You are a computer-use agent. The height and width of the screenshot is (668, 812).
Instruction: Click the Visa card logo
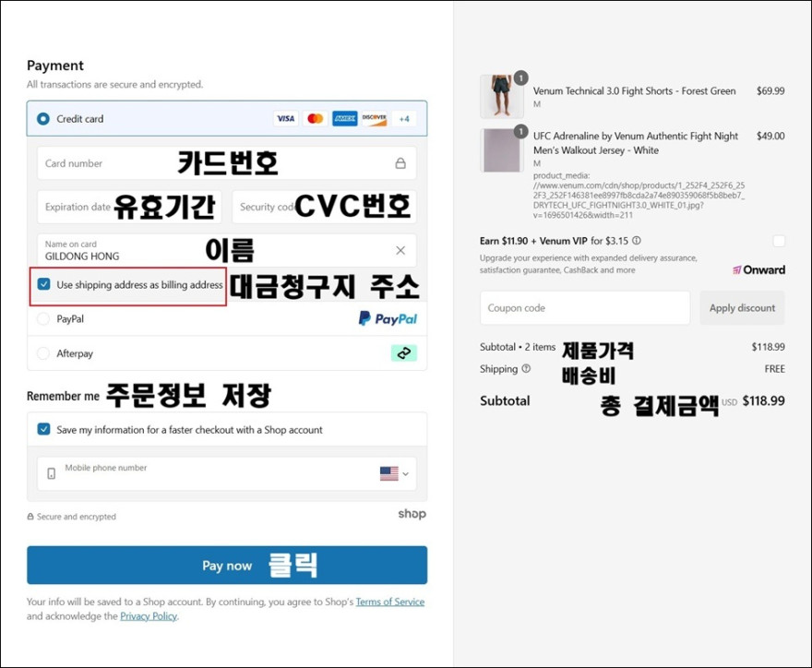[286, 119]
